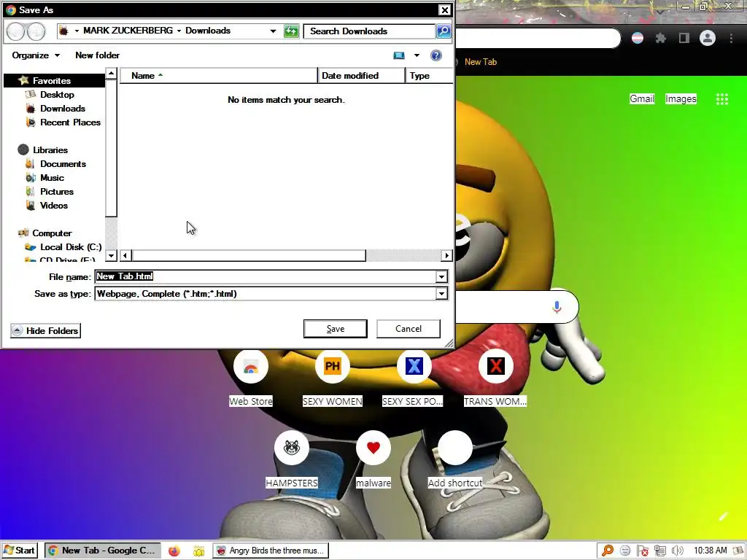This screenshot has width=747, height=560.
Task: Click New Tab - Google Chrome taskbar item
Action: tap(102, 551)
